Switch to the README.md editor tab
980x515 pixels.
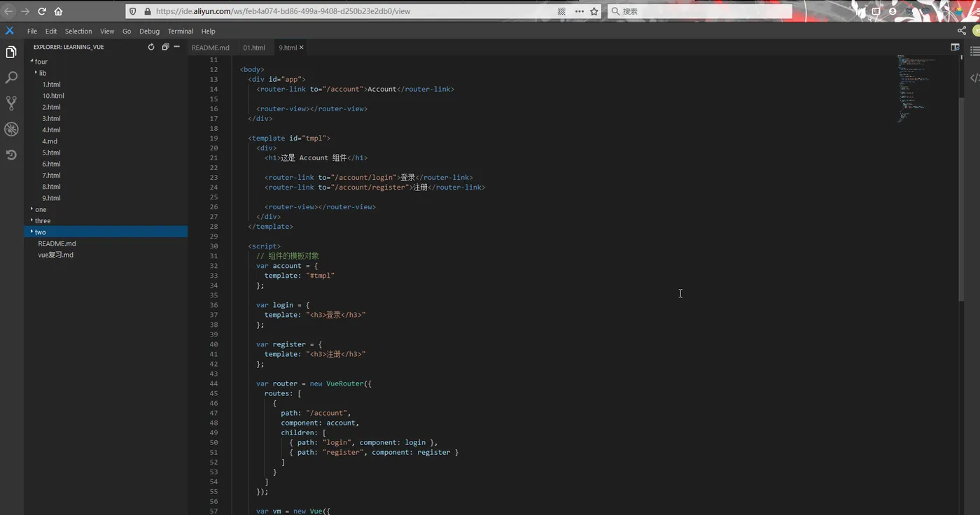[x=211, y=48]
